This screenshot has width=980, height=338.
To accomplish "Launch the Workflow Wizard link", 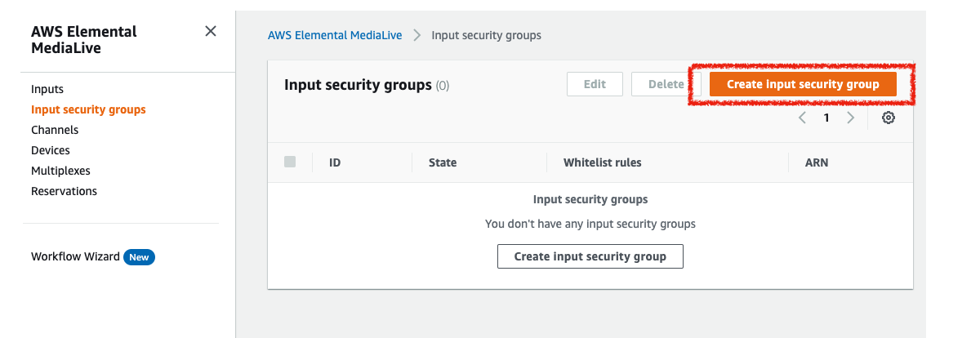I will [75, 256].
